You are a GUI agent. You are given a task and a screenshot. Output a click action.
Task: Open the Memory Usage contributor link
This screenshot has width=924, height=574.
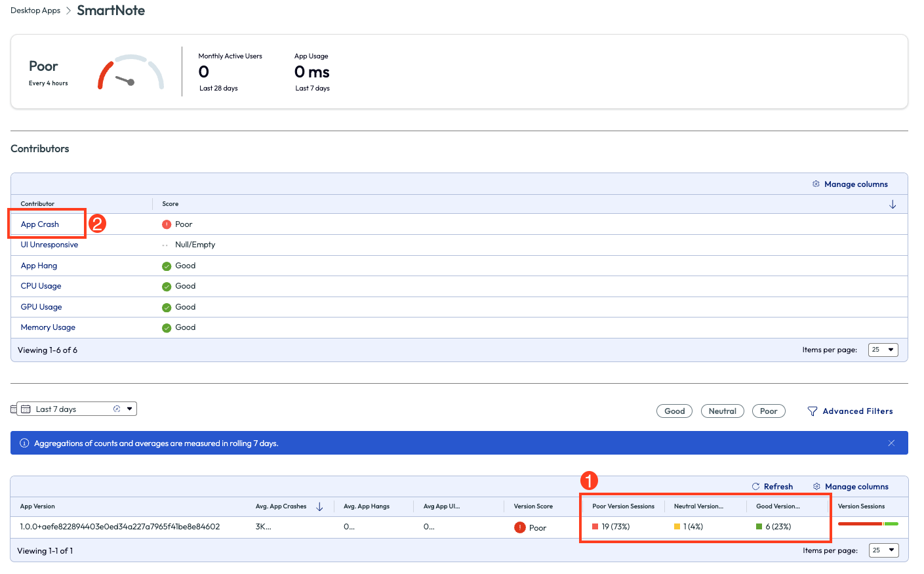coord(47,327)
